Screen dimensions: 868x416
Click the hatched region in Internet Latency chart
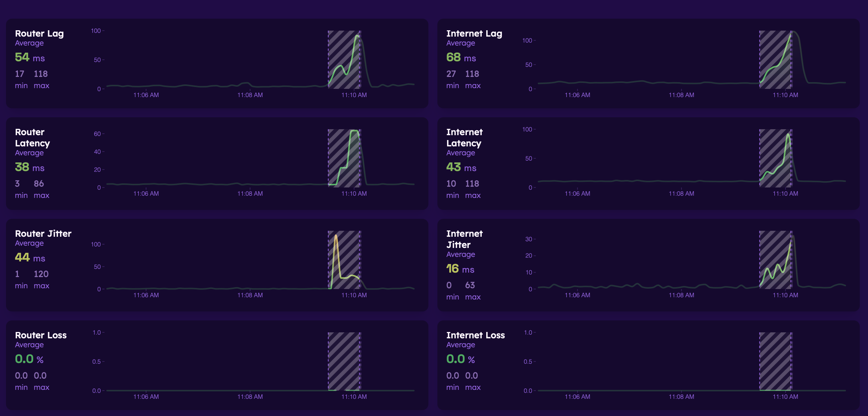[x=775, y=158]
